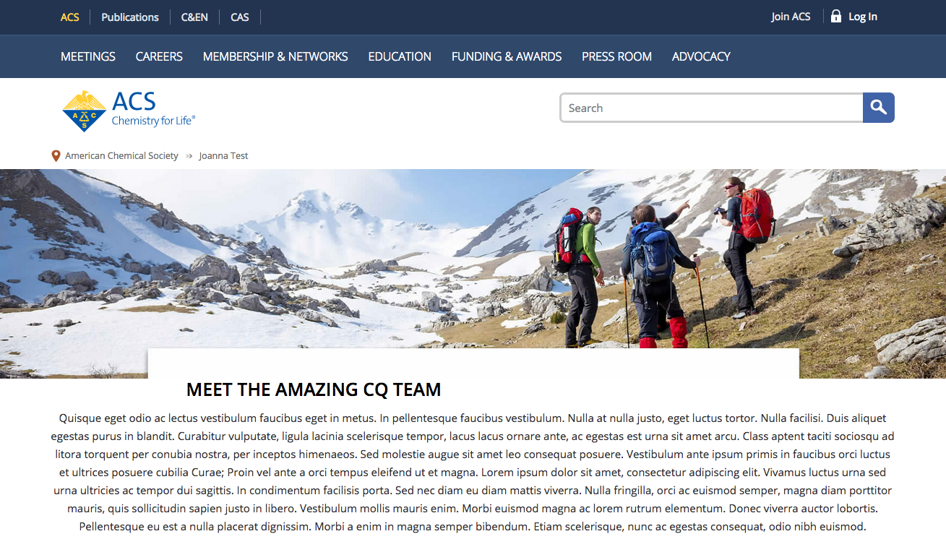Click the hikers mountain banner image
This screenshot has height=560, width=946.
tap(473, 273)
